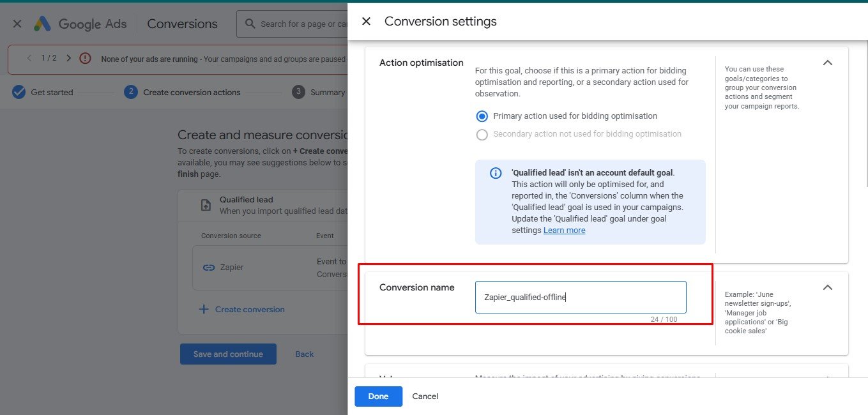Click the Zapier link icon
The width and height of the screenshot is (868, 415).
[208, 268]
